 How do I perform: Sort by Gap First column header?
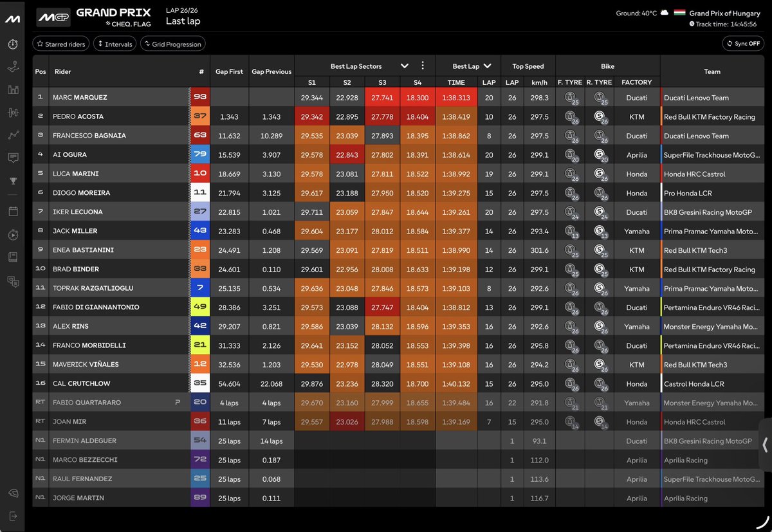pyautogui.click(x=230, y=71)
